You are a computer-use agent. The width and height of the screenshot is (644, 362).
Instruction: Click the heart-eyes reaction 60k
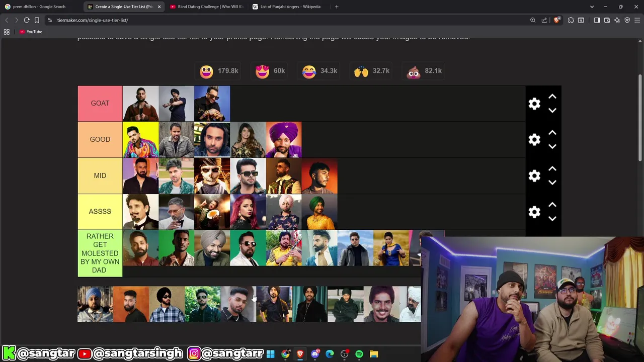(x=270, y=71)
